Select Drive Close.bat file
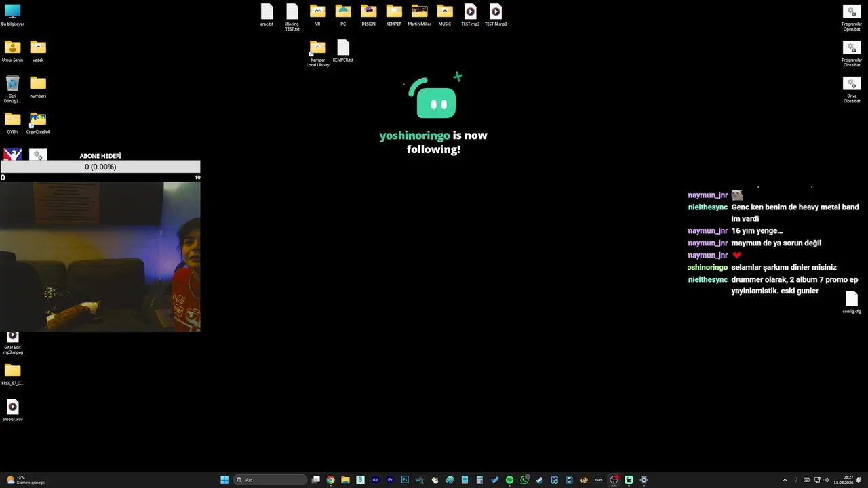The width and height of the screenshot is (868, 488). (852, 89)
